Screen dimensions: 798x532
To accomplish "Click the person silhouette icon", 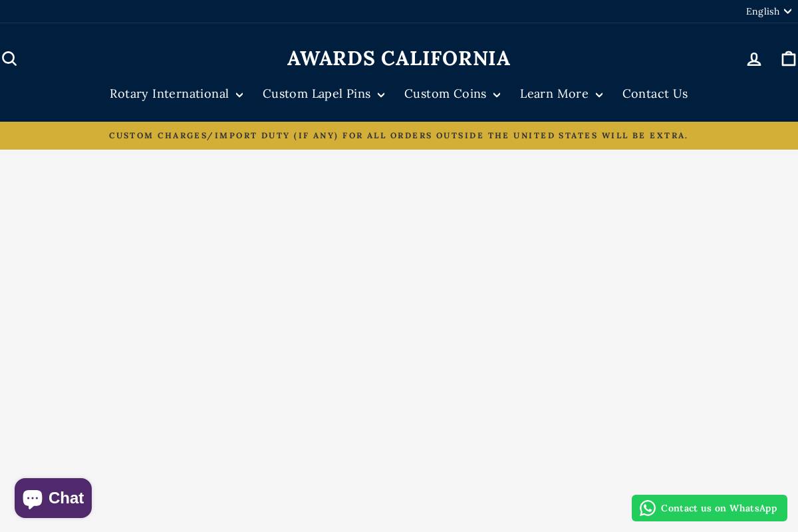I will click(754, 59).
